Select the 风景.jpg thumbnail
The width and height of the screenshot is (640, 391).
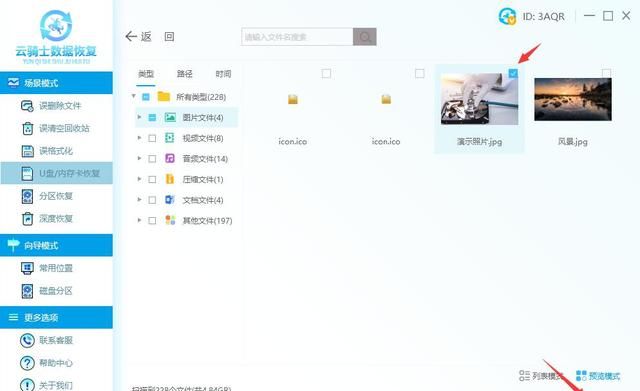573,99
